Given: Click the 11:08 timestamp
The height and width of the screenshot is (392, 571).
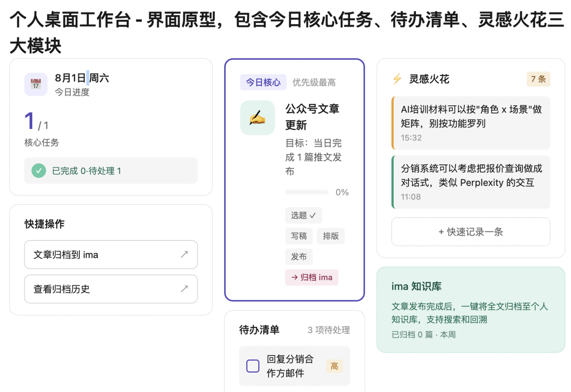Looking at the screenshot, I should [410, 197].
